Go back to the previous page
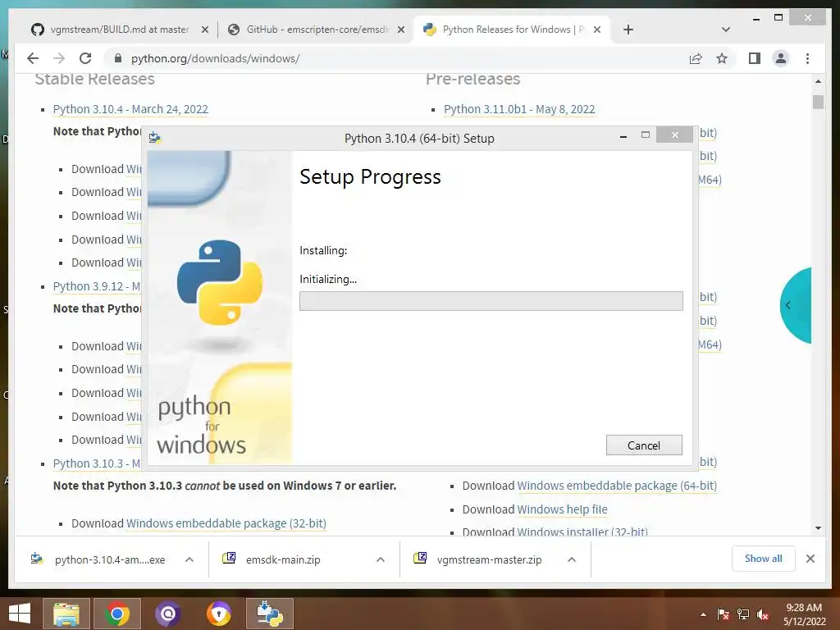This screenshot has height=630, width=840. [x=33, y=58]
